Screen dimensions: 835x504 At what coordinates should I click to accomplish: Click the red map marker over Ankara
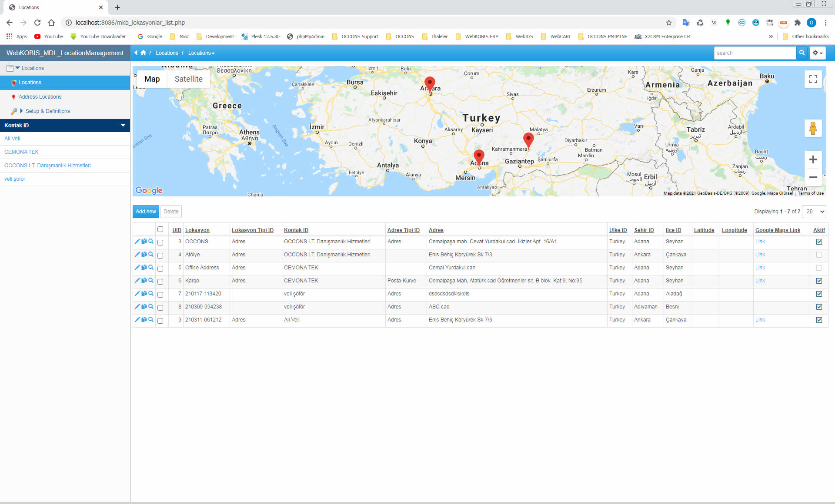point(430,84)
